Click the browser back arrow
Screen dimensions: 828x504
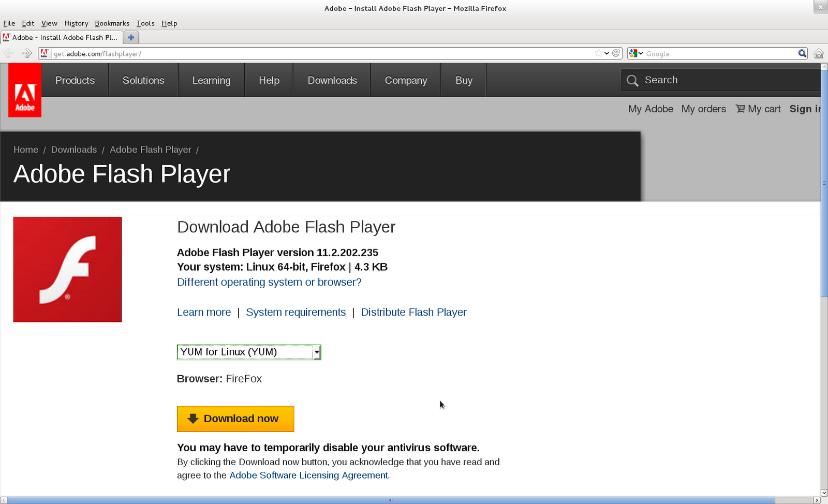pyautogui.click(x=9, y=53)
